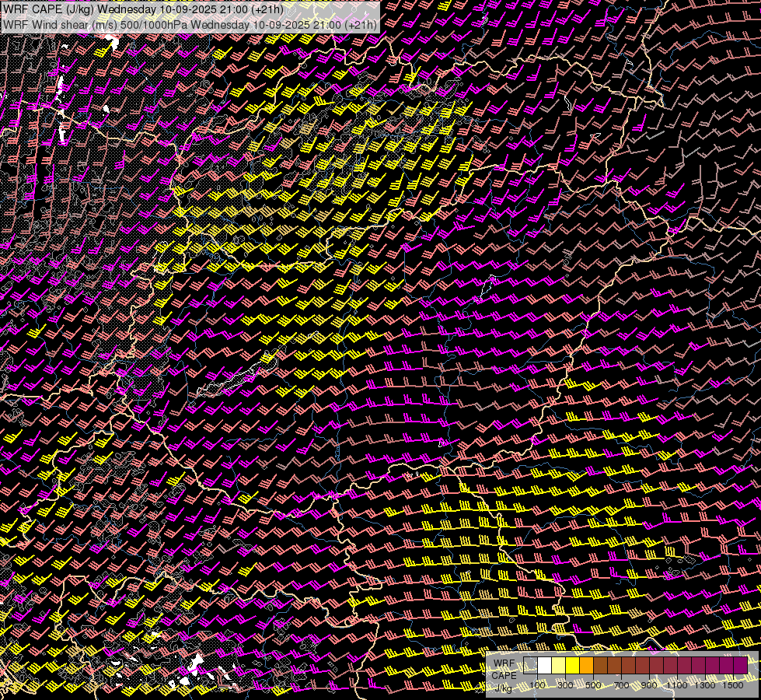Click the J/kg unit label in the legend
The width and height of the screenshot is (761, 700).
504,688
